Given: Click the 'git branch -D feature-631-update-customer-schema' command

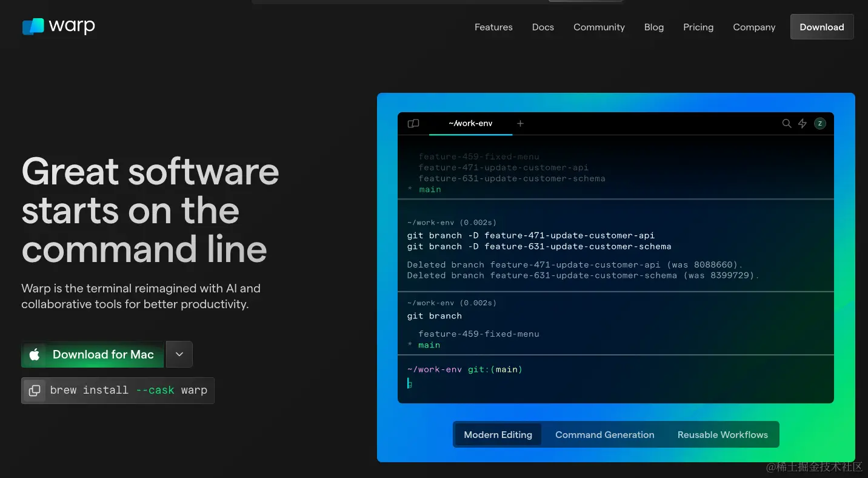Looking at the screenshot, I should (539, 246).
